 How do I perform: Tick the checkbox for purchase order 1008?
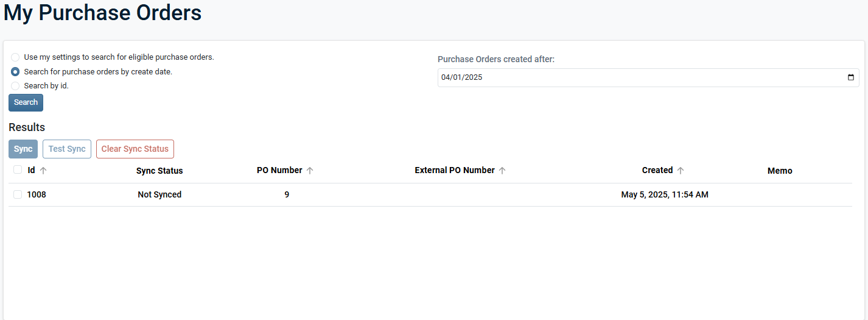point(18,194)
